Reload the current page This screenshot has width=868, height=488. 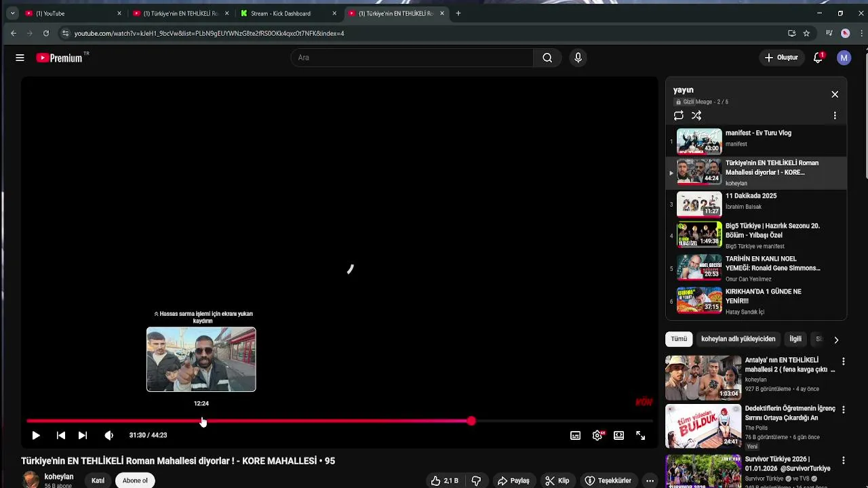click(x=45, y=33)
